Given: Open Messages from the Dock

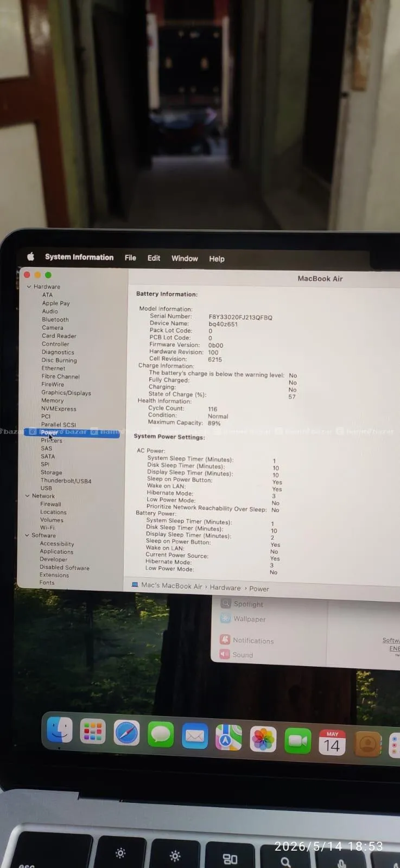Looking at the screenshot, I should [161, 735].
